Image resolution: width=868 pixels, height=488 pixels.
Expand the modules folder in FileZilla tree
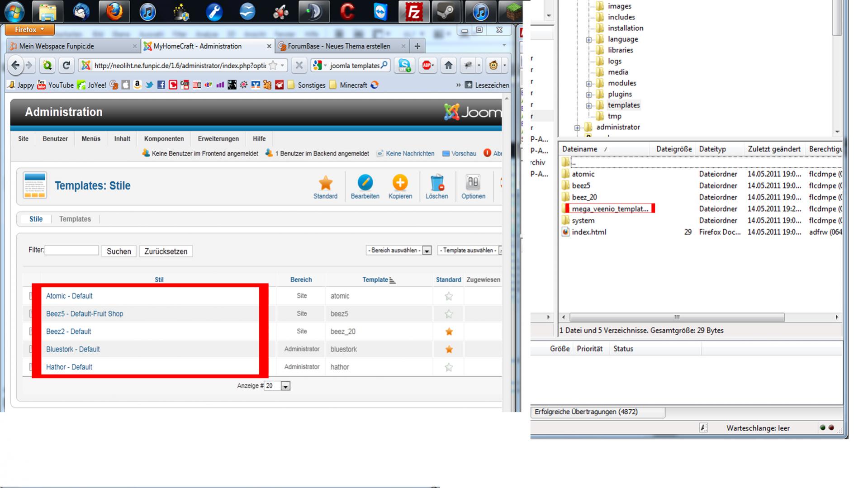tap(588, 84)
